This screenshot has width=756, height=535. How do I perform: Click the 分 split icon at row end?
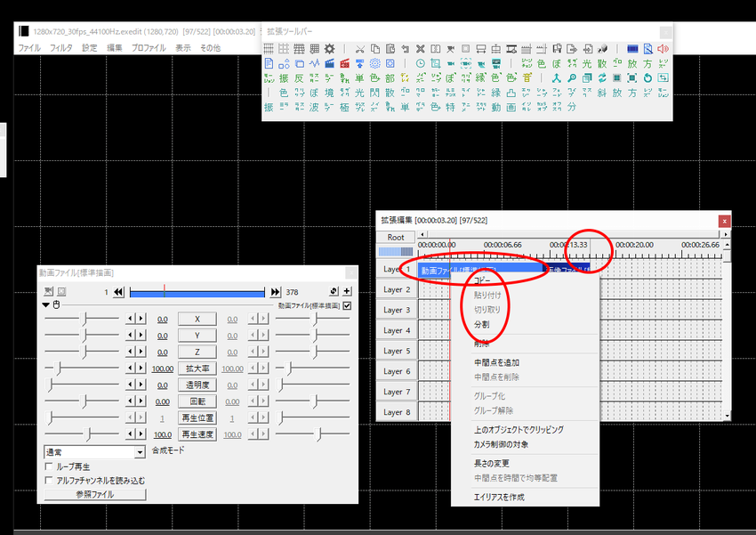coord(572,107)
